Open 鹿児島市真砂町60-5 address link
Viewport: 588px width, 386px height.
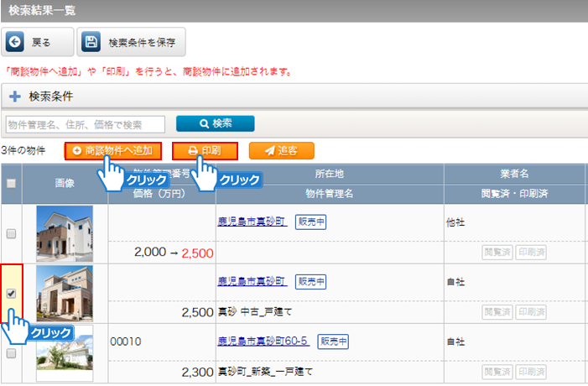(x=263, y=341)
